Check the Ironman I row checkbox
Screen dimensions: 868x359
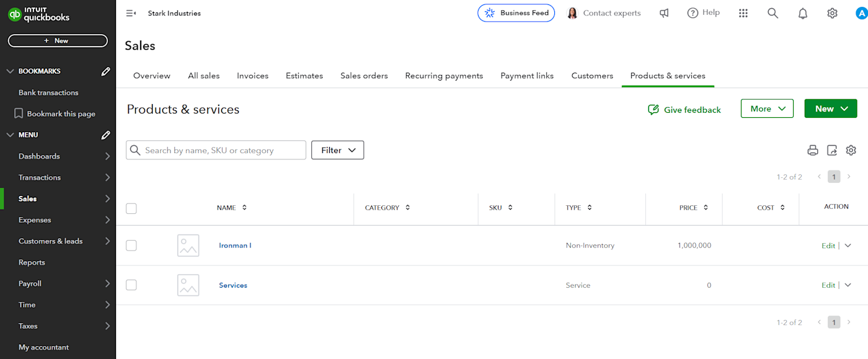[x=131, y=246]
